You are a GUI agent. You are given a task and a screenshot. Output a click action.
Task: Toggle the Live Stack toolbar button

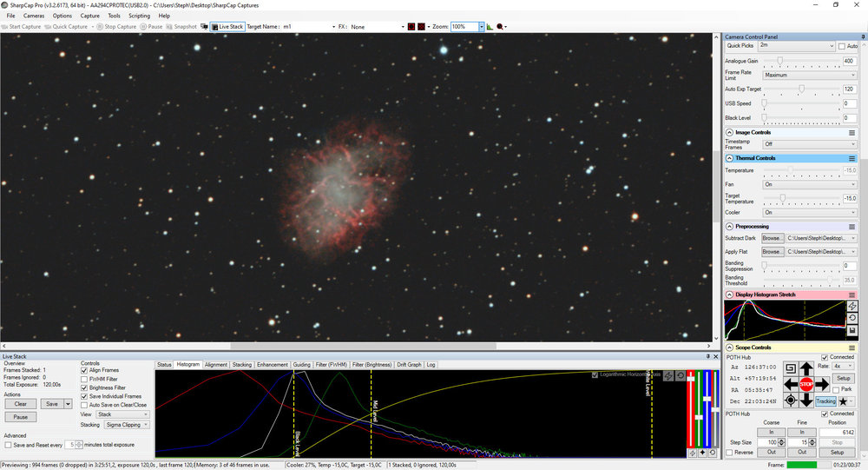pyautogui.click(x=227, y=27)
